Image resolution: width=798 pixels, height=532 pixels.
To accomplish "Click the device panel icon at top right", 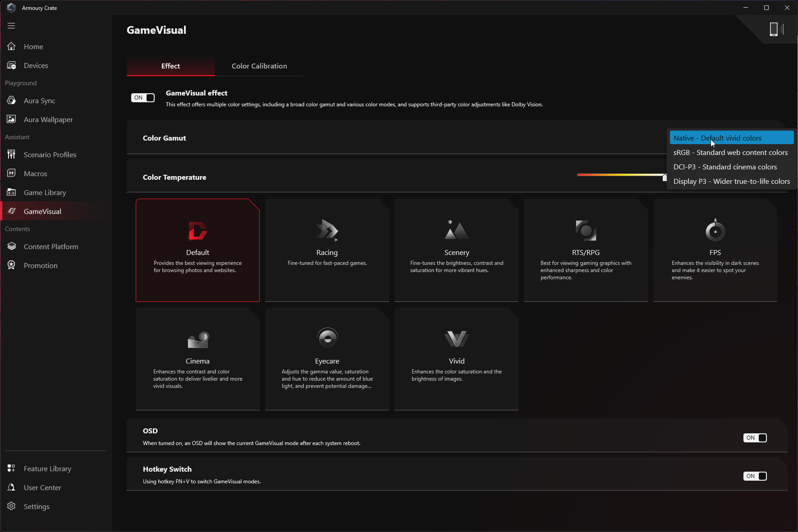I will 776,29.
